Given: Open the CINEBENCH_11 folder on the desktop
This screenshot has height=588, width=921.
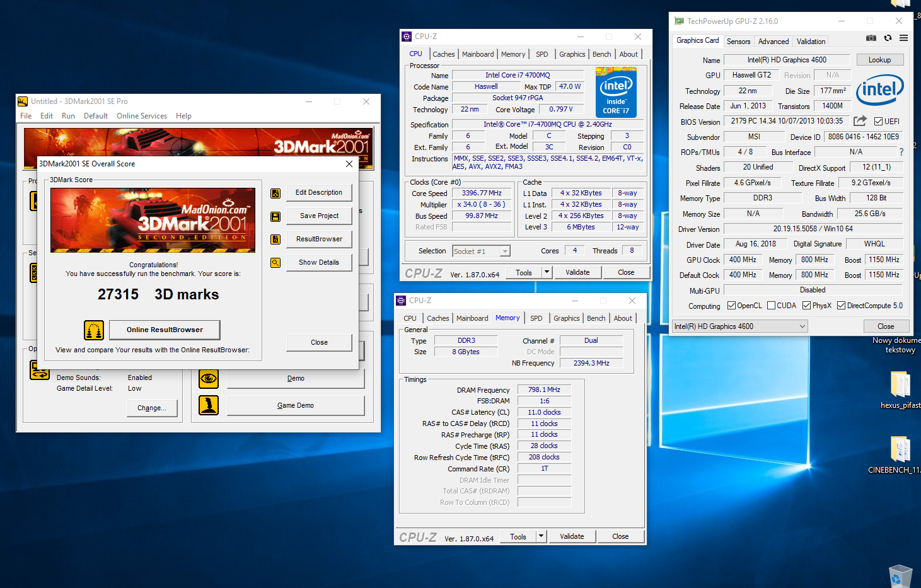Looking at the screenshot, I should pos(900,454).
